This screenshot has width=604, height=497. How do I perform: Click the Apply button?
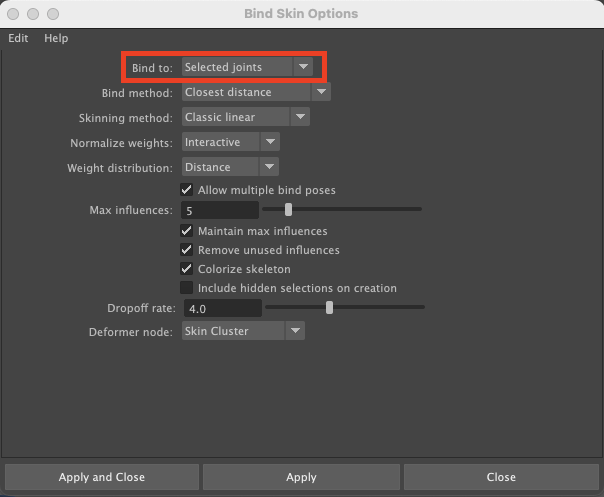pyautogui.click(x=301, y=477)
